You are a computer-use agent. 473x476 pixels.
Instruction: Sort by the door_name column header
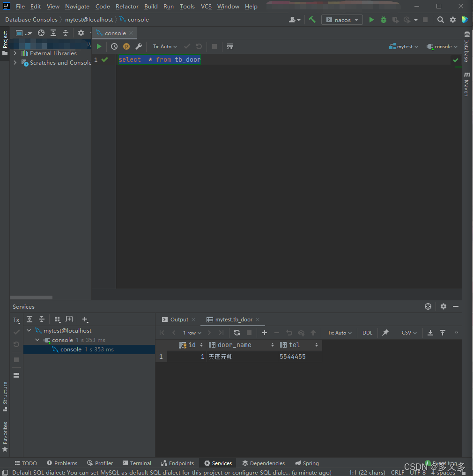[242, 345]
